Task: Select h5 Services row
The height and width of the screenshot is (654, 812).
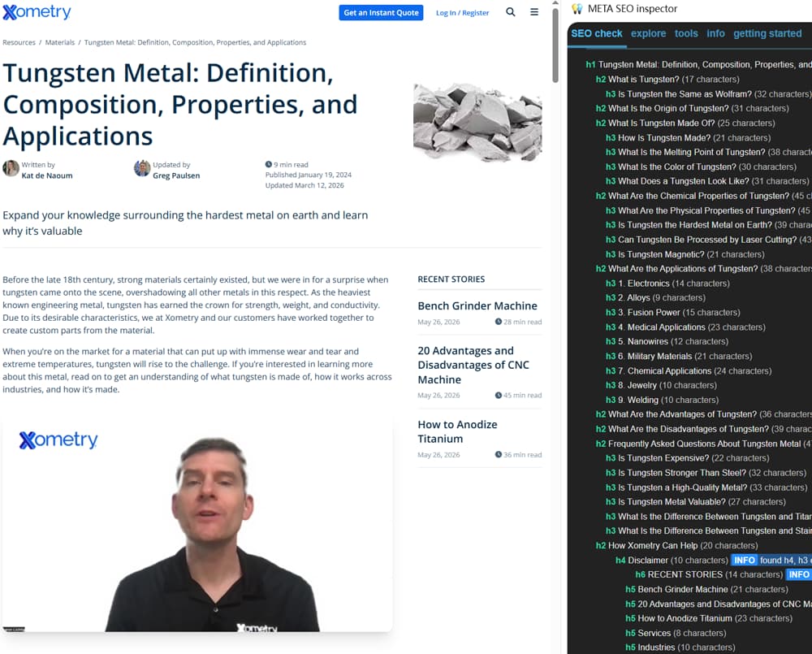Action: (x=676, y=633)
